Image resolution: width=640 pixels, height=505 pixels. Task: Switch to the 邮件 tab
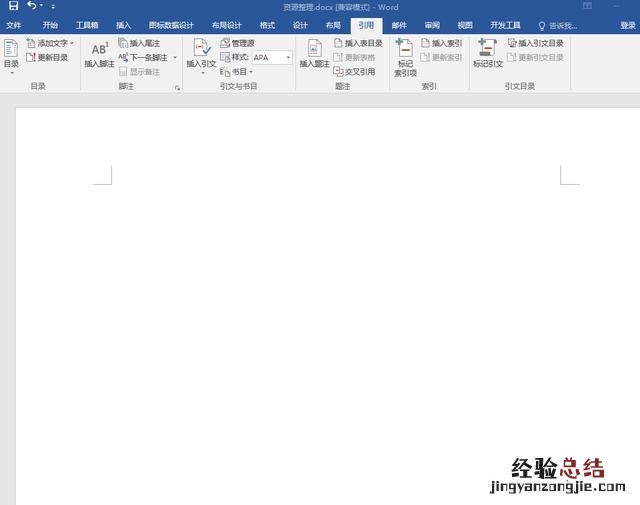coord(399,25)
